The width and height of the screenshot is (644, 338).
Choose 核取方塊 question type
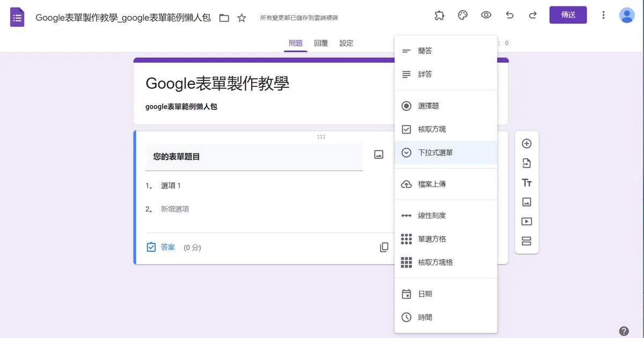(446, 129)
